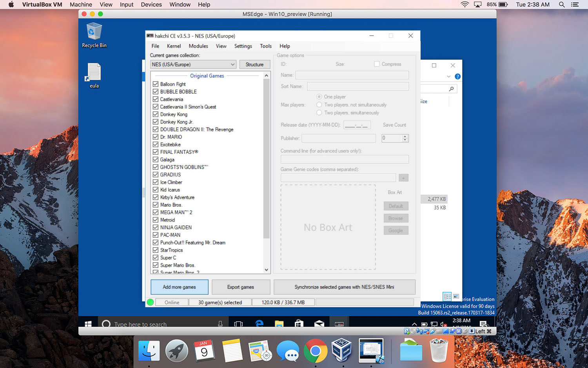The image size is (588, 368).
Task: Open the Kernel menu
Action: [174, 46]
